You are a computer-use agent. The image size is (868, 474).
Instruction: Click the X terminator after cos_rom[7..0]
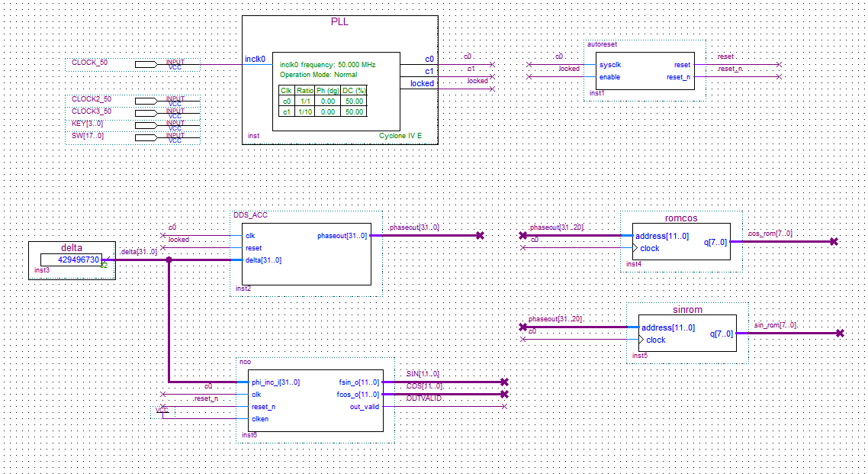(834, 241)
